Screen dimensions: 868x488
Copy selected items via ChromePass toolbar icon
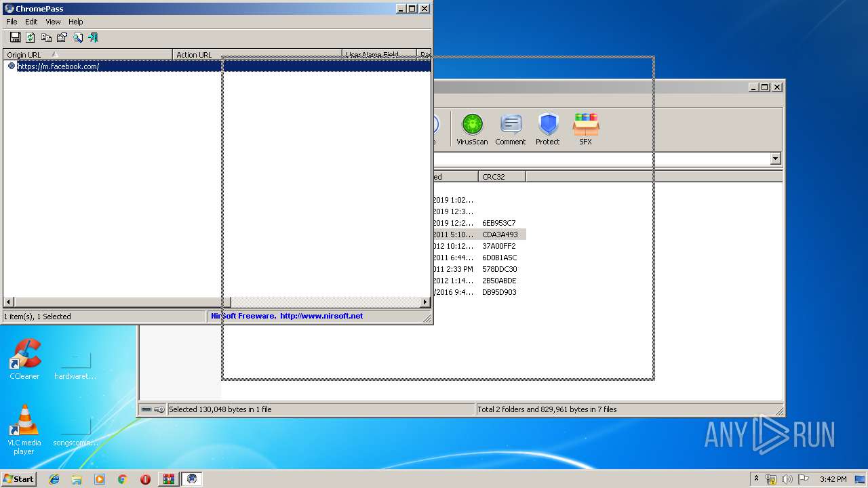click(x=46, y=37)
